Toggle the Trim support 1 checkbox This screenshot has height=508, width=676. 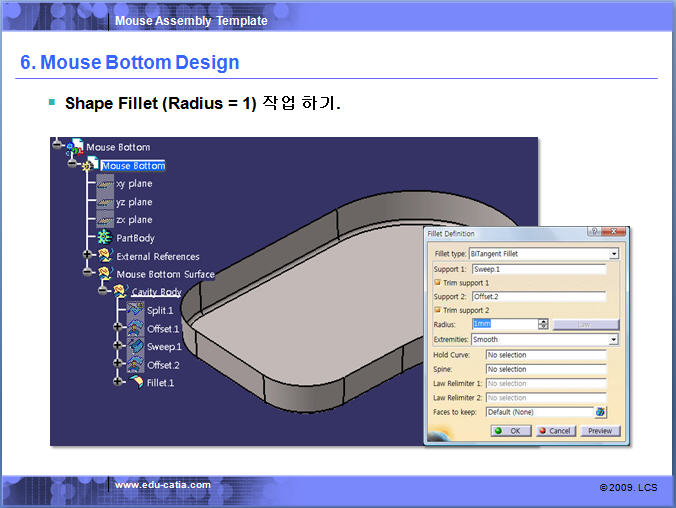coord(437,283)
